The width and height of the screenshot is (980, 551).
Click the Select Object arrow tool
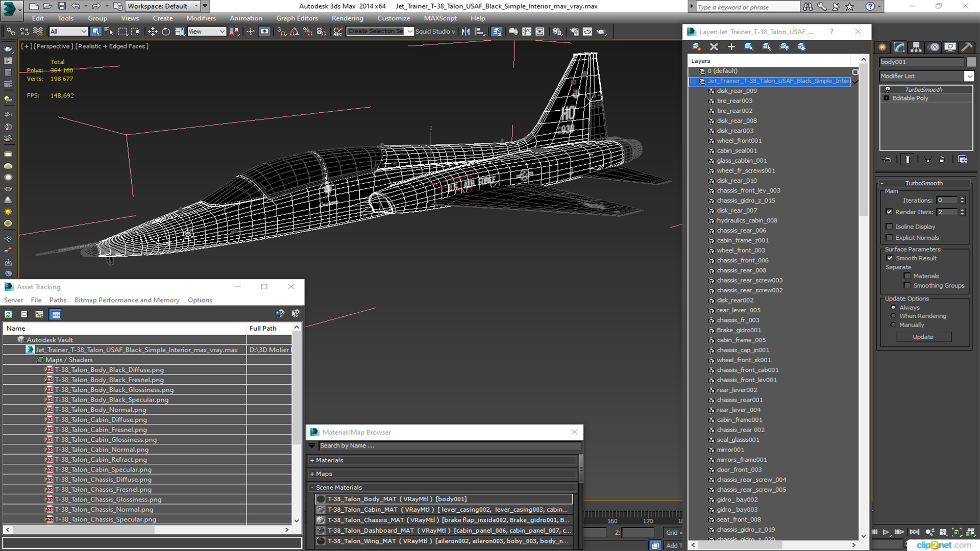(x=95, y=32)
